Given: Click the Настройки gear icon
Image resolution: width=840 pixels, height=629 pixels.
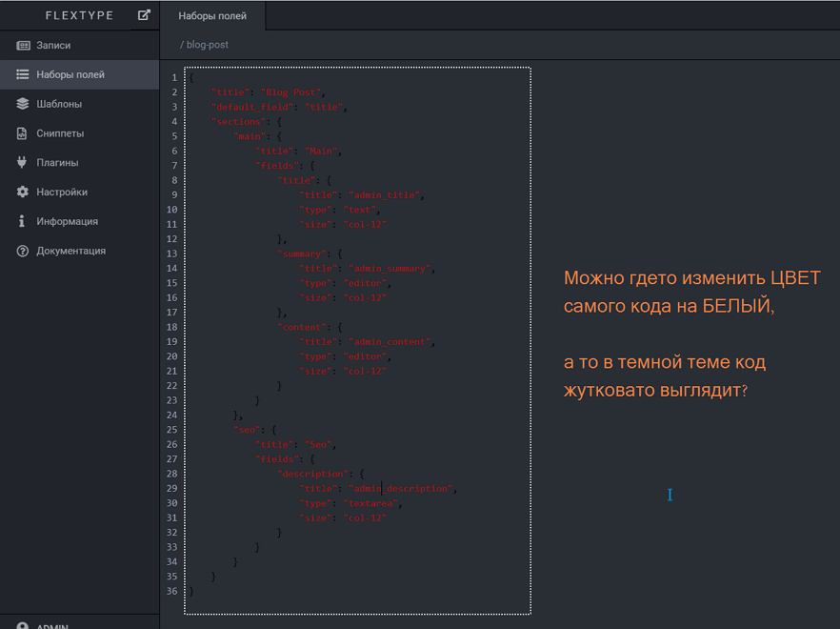Looking at the screenshot, I should [x=23, y=192].
